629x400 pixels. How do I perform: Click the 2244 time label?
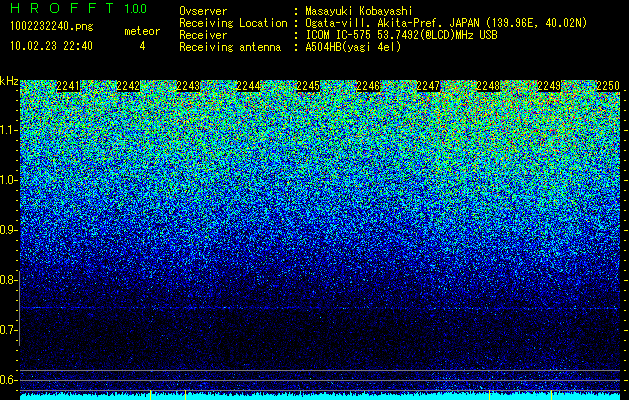(x=248, y=86)
